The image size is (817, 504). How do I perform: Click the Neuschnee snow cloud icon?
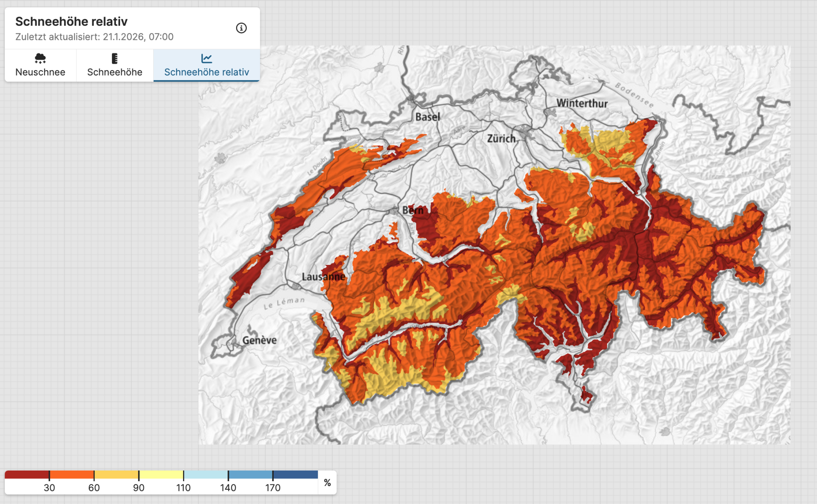pyautogui.click(x=40, y=58)
